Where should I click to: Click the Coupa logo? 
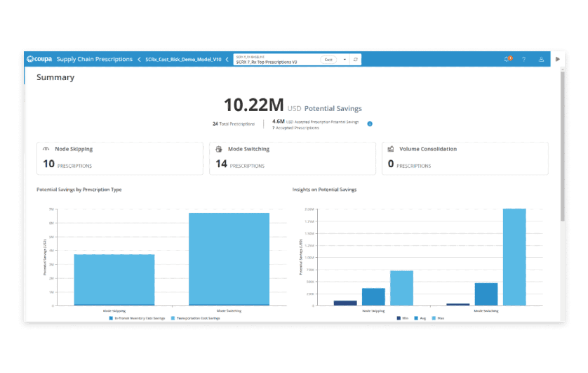click(x=39, y=59)
